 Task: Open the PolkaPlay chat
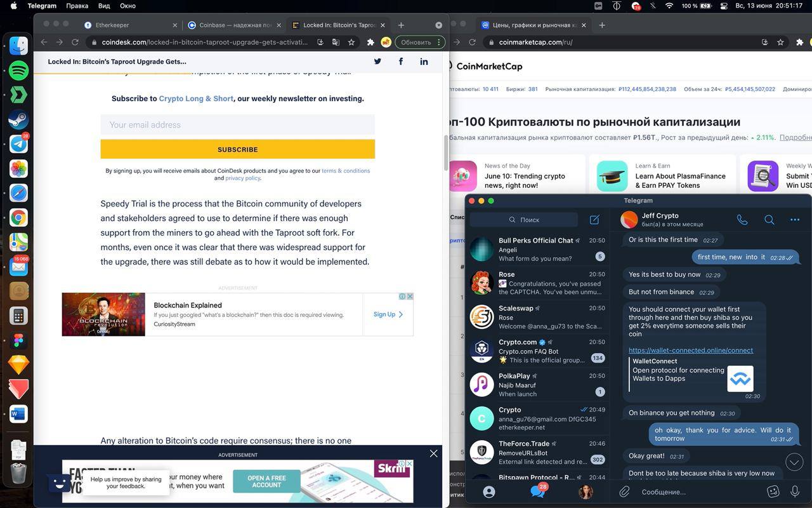pos(537,385)
